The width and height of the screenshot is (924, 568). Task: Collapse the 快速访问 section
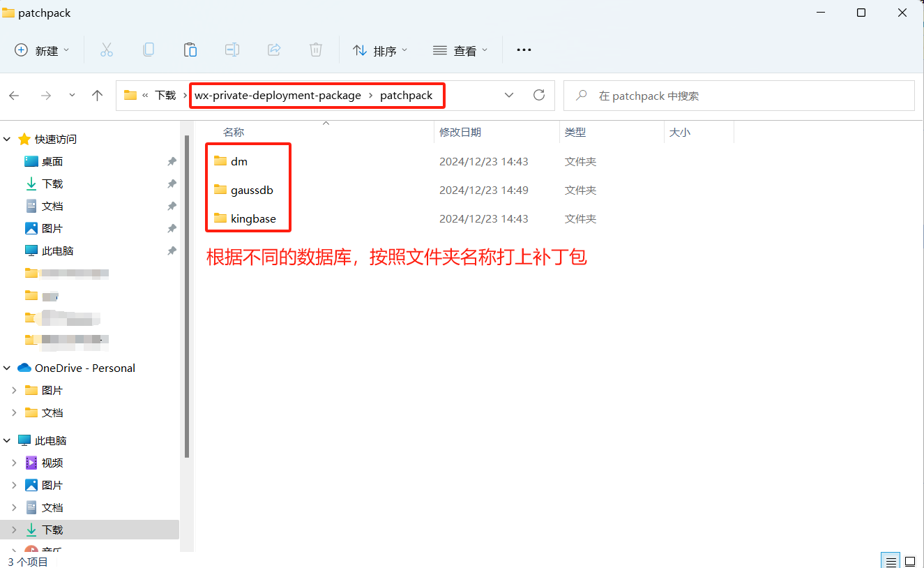pyautogui.click(x=7, y=139)
